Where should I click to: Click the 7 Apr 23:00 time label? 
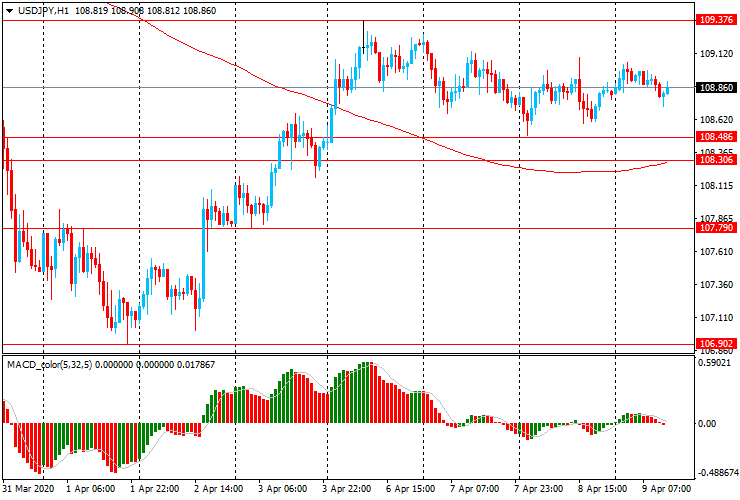point(538,489)
